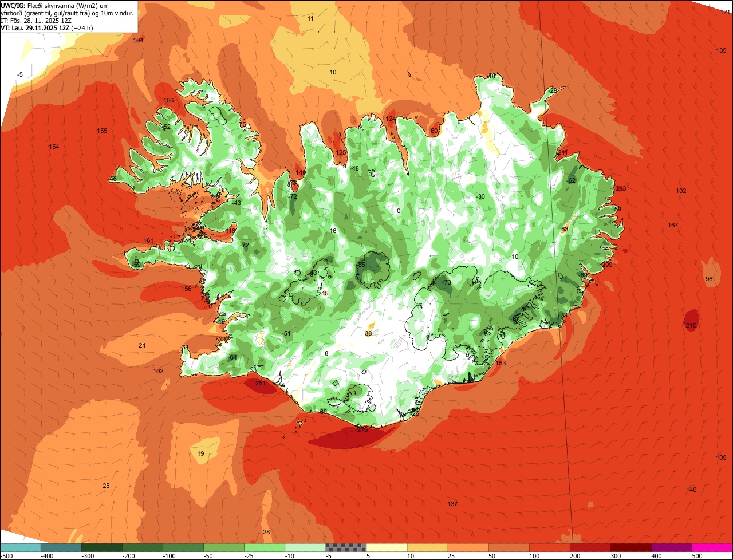733x560 pixels.
Task: Click the map value "24" west of Reykjanes
Action: pyautogui.click(x=142, y=345)
